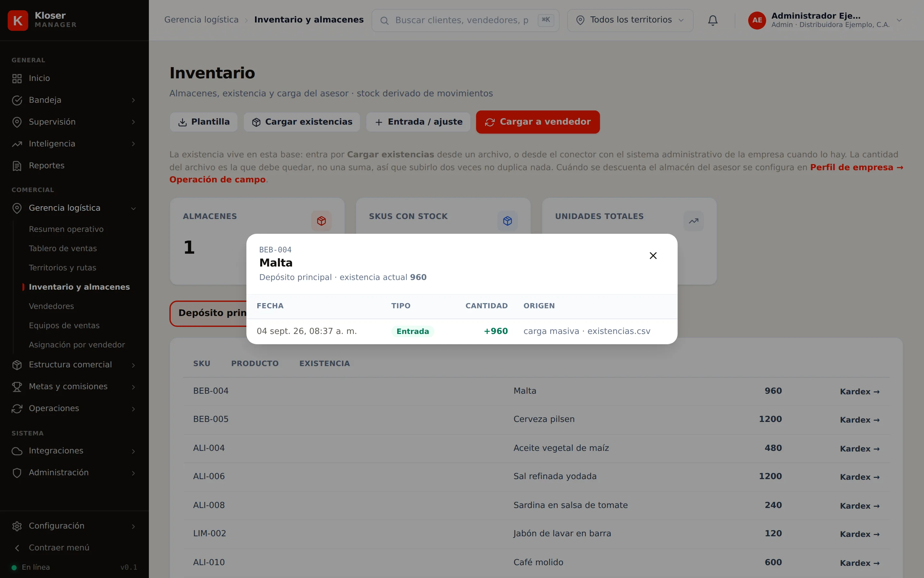Click the AE user avatar
The image size is (924, 578).
click(757, 20)
